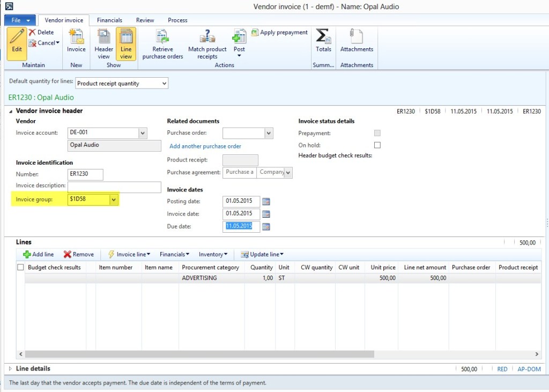This screenshot has height=392, width=549.
Task: Click the Retrieve purchase orders icon
Action: 162,43
